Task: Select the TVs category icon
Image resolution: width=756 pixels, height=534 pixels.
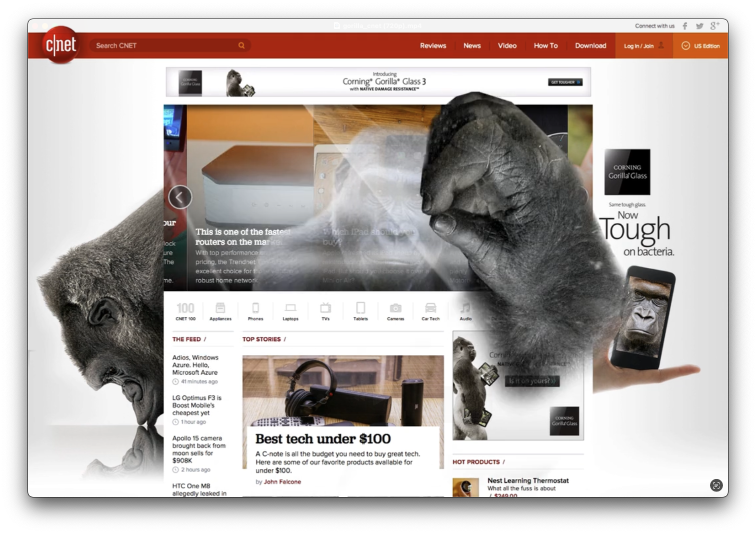Action: [325, 311]
